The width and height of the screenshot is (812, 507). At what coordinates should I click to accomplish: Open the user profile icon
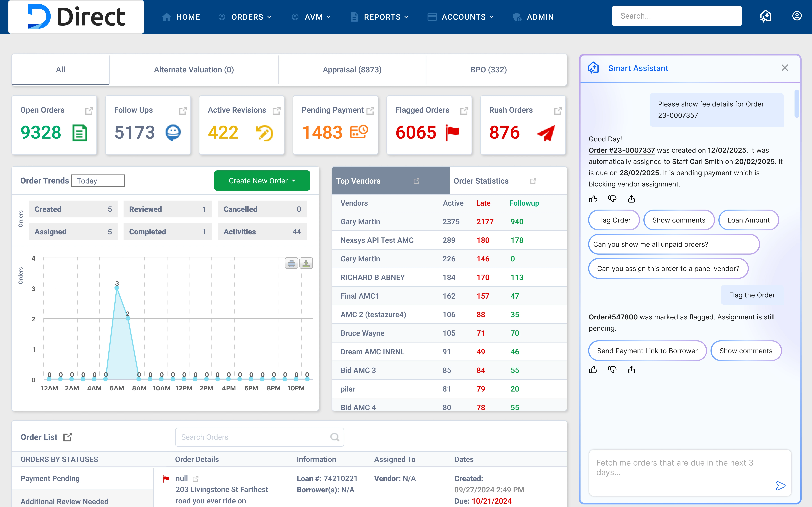point(797,16)
